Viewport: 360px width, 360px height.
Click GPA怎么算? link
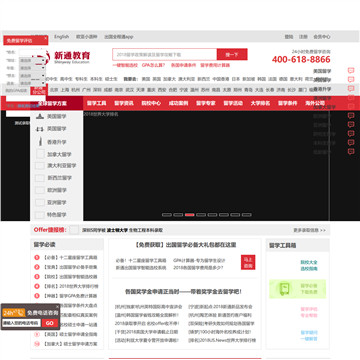(x=153, y=65)
